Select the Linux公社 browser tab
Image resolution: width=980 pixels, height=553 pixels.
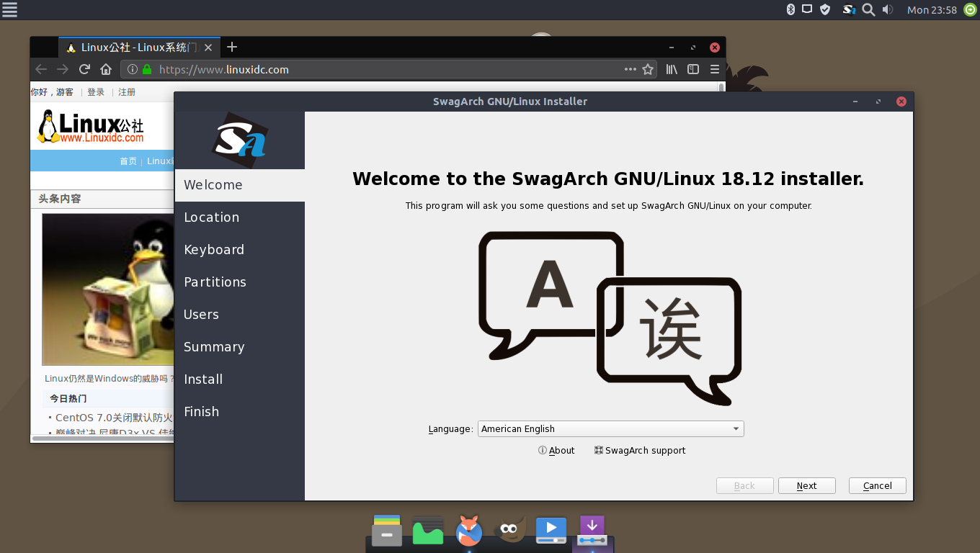click(x=138, y=48)
